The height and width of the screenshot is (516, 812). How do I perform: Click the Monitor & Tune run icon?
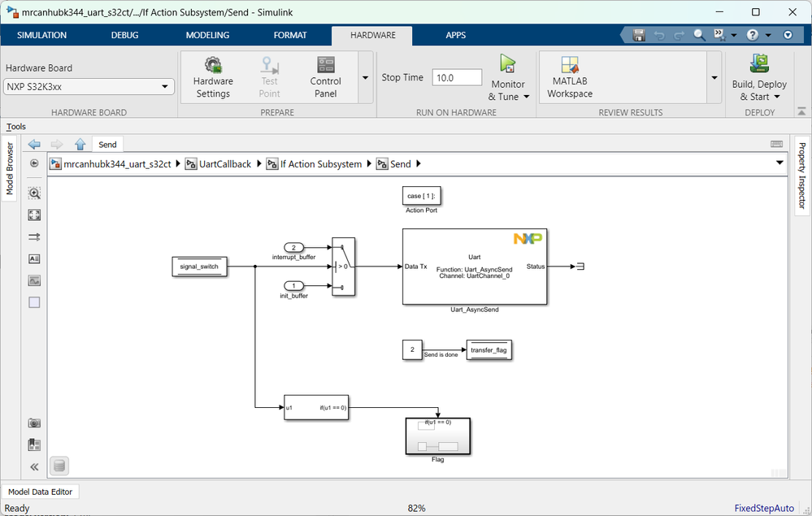507,64
